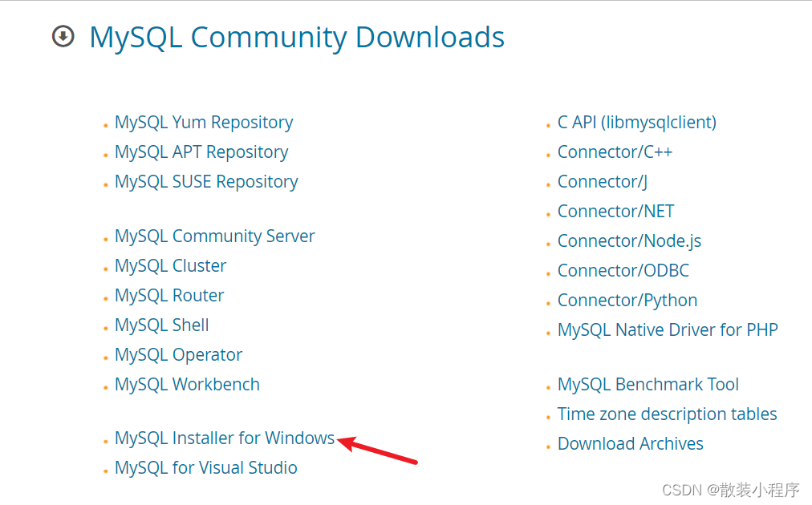The image size is (812, 505).
Task: Open the MySQL Router link
Action: [x=169, y=296]
